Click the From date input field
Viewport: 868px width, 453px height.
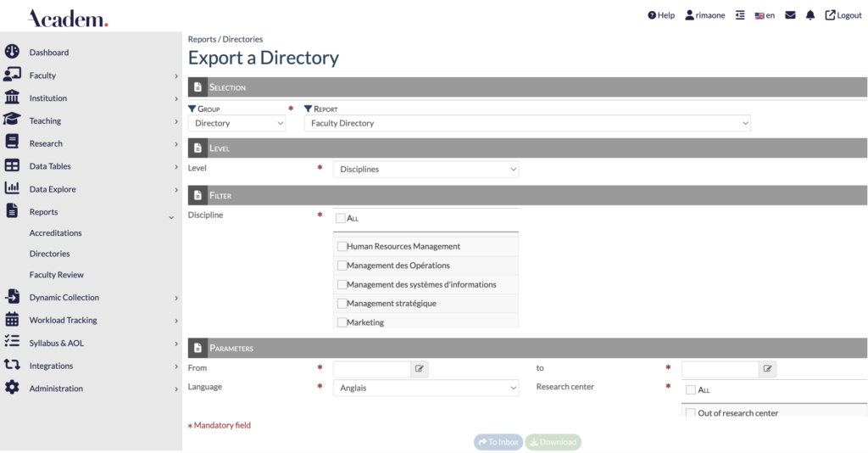pos(372,369)
